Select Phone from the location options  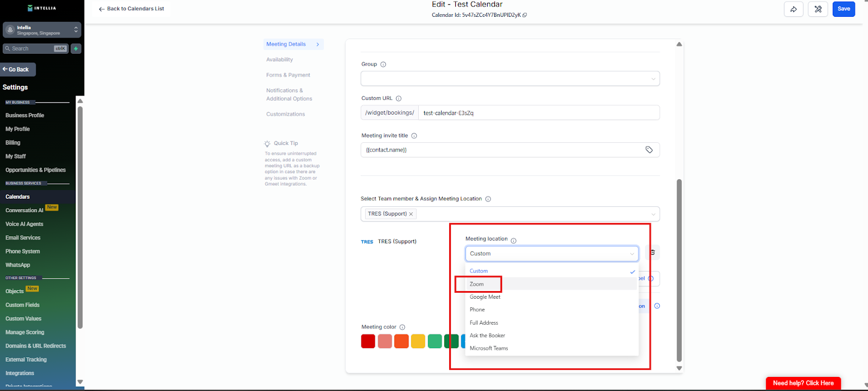552,310
